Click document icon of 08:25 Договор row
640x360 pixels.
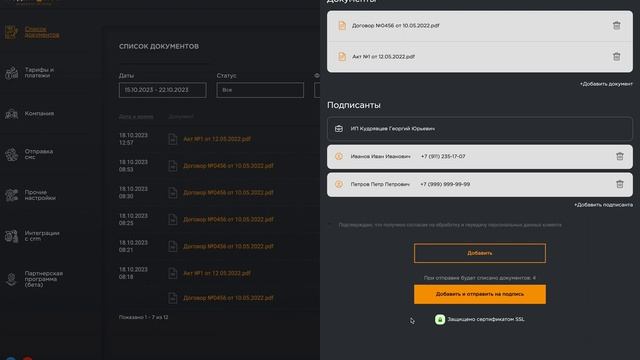click(173, 220)
